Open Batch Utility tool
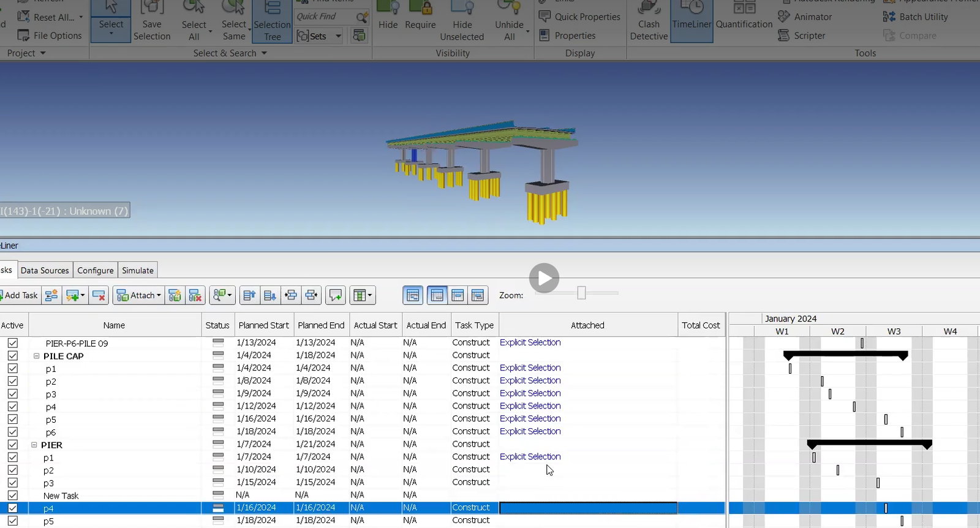980x528 pixels. (916, 17)
